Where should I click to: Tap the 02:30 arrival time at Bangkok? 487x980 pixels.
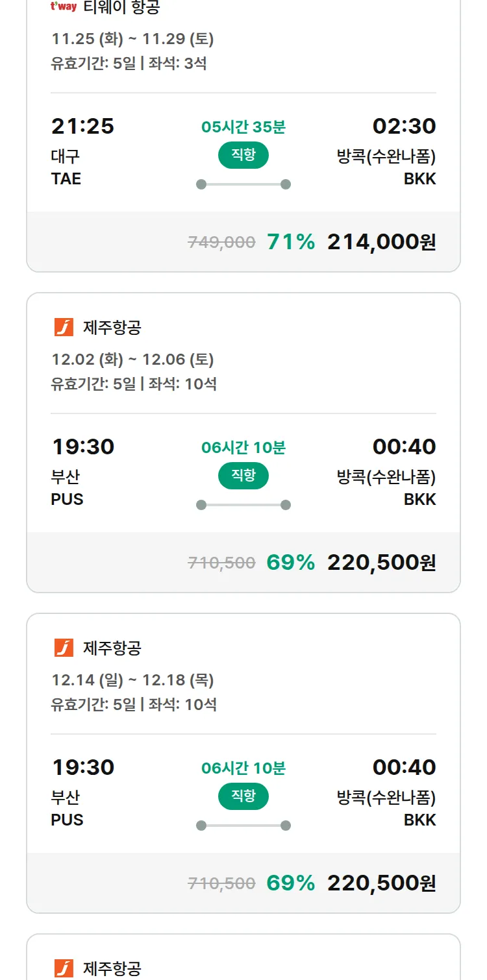[404, 126]
